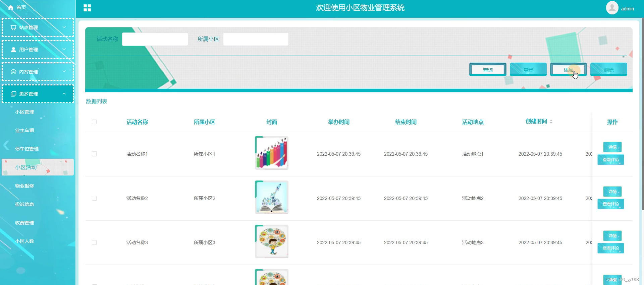The image size is (644, 285).
Task: Click the 封面 column header
Action: (272, 122)
